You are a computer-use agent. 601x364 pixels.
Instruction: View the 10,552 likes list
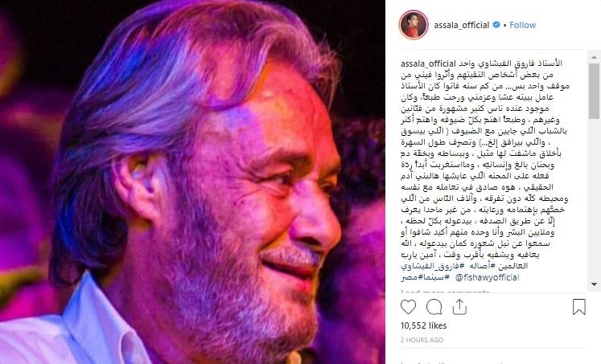point(423,325)
